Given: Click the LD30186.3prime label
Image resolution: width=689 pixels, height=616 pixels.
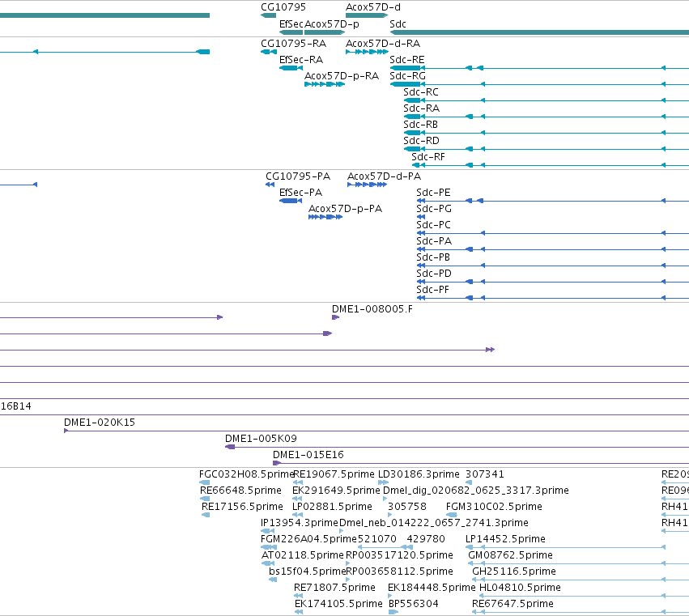Looking at the screenshot, I should pyautogui.click(x=419, y=474).
